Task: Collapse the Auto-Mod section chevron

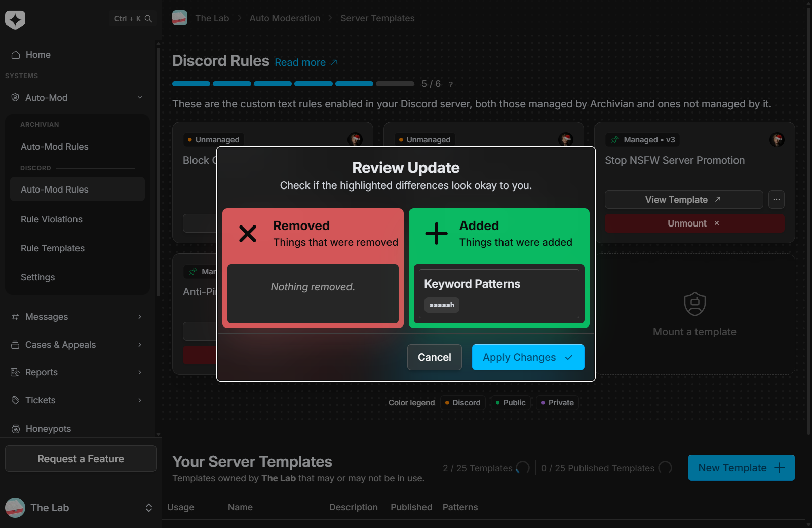Action: (x=140, y=97)
